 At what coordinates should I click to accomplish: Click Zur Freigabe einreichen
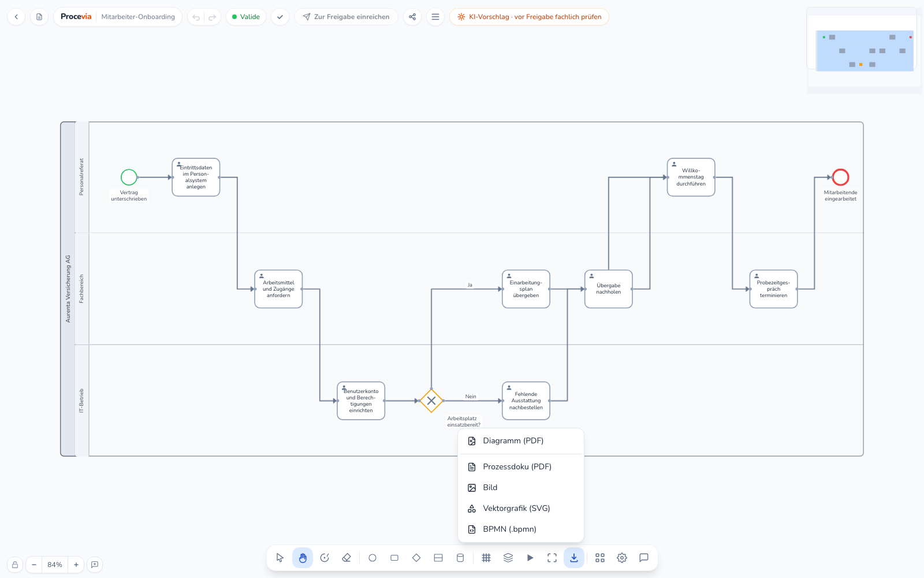pyautogui.click(x=346, y=17)
